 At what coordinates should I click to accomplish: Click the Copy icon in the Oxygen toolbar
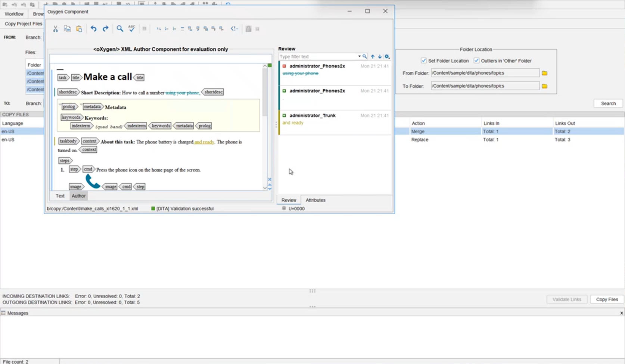(x=67, y=28)
